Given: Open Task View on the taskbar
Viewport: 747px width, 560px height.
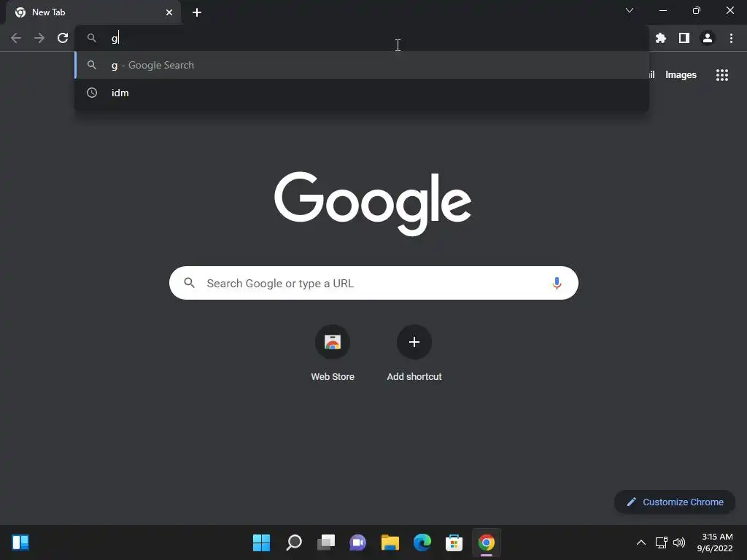Looking at the screenshot, I should coord(326,542).
